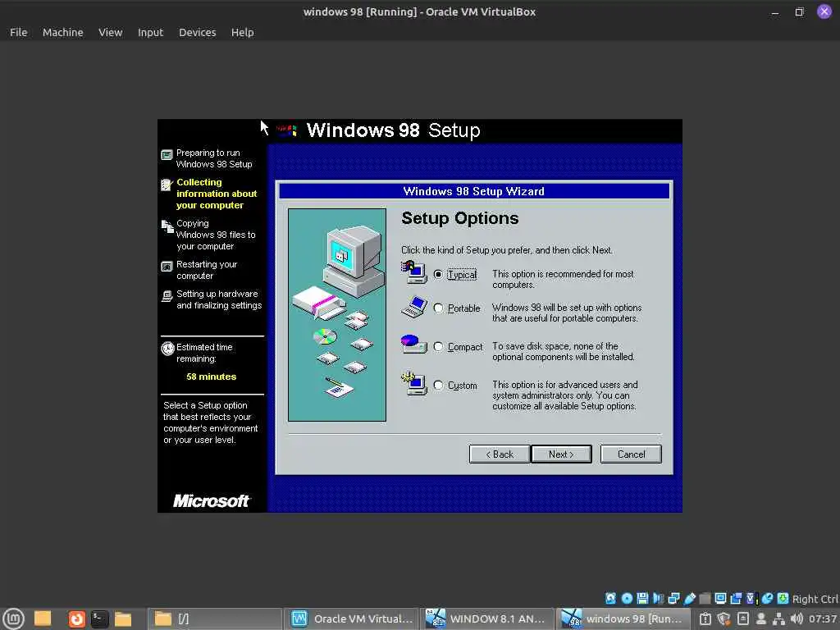Image resolution: width=840 pixels, height=630 pixels.
Task: Click the Right Ctrl host key label
Action: tap(815, 599)
